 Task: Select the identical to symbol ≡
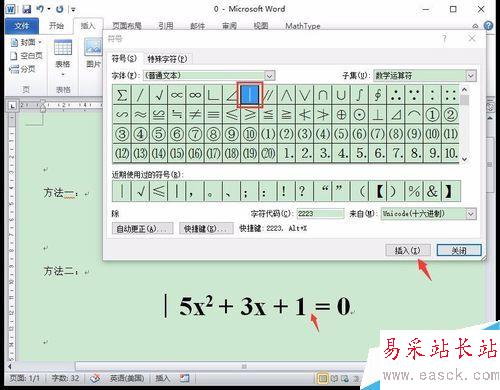[213, 115]
